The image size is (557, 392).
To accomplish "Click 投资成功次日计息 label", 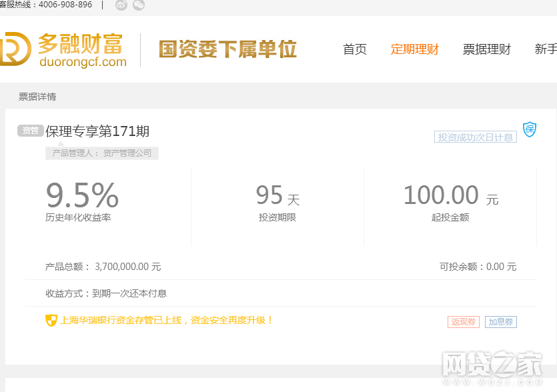I will 476,137.
